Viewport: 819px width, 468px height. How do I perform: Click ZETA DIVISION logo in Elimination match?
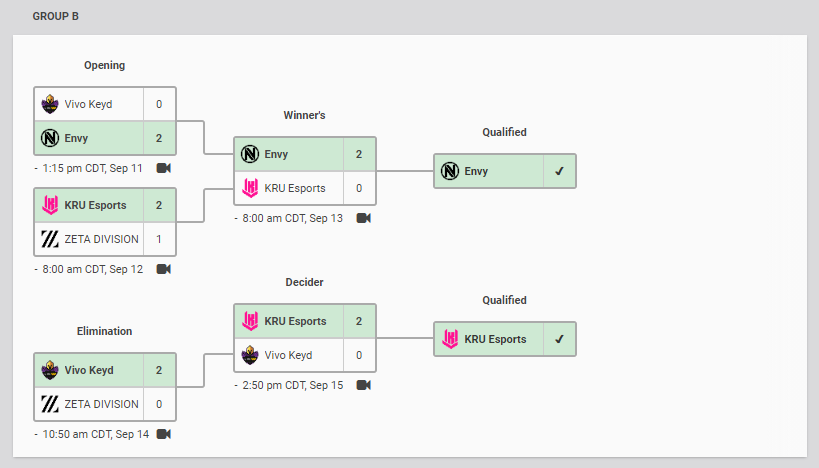coord(50,404)
